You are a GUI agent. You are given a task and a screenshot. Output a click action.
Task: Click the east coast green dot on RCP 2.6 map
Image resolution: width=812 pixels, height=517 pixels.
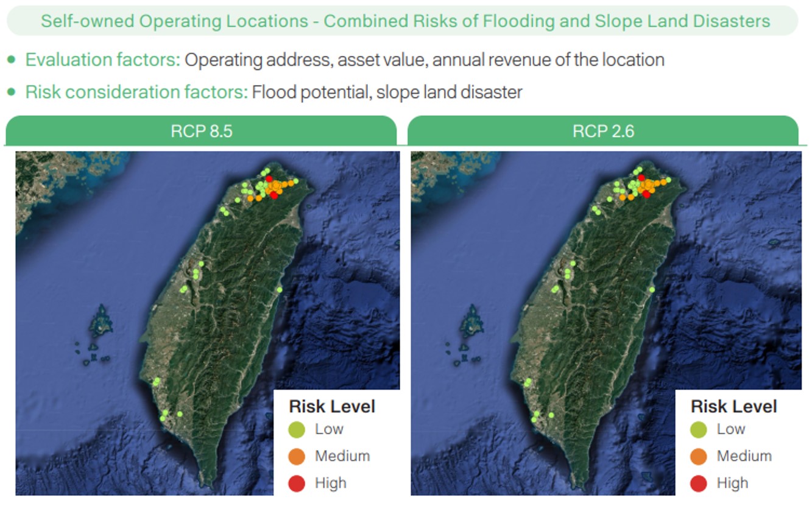[652, 289]
